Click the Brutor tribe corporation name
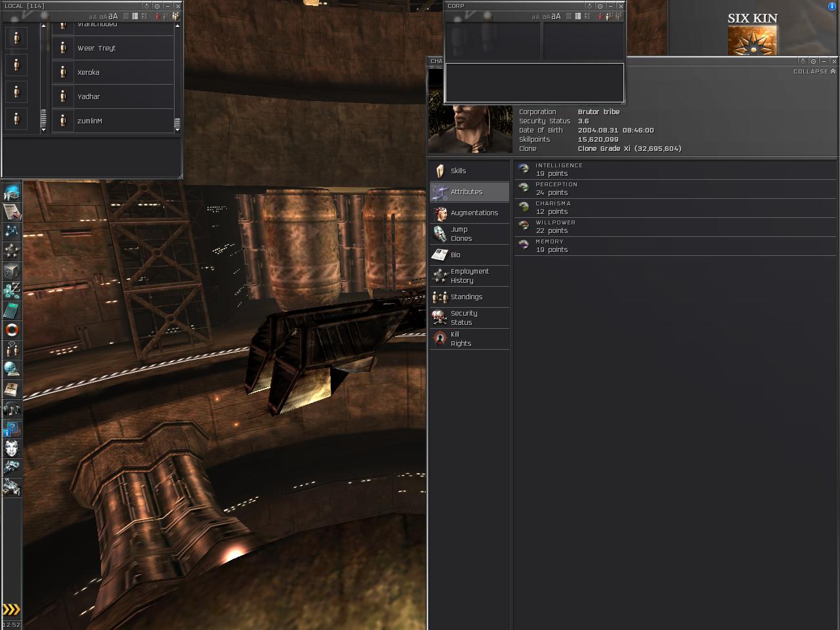840x630 pixels. 598,112
